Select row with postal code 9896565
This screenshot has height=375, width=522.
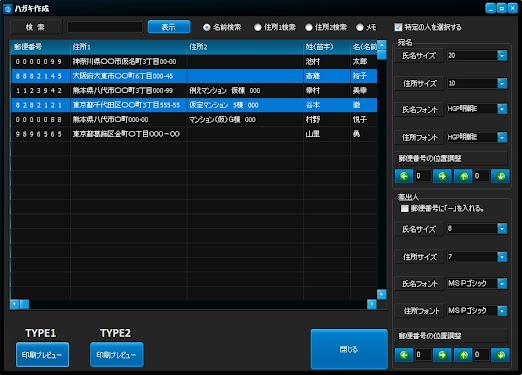194,134
